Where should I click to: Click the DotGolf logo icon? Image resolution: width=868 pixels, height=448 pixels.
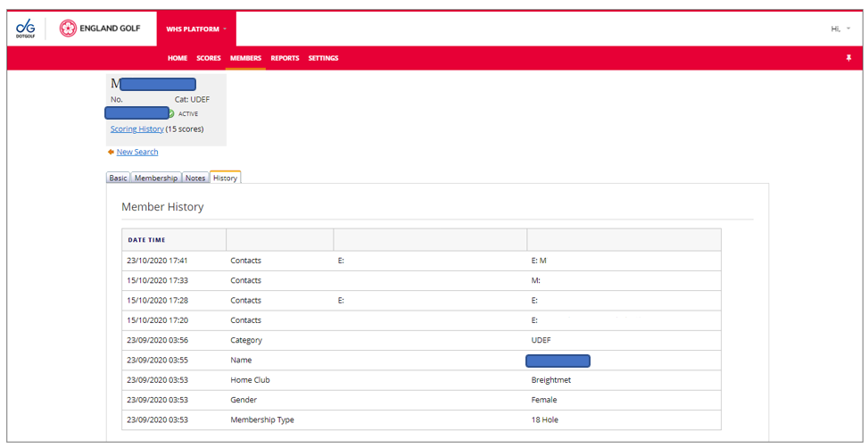click(26, 29)
